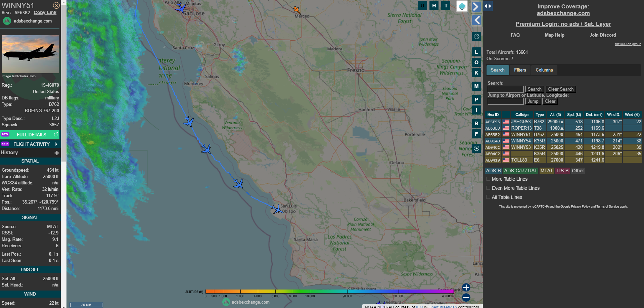This screenshot has width=644, height=308.
Task: Select the TOLL83 table row
Action: [563, 160]
